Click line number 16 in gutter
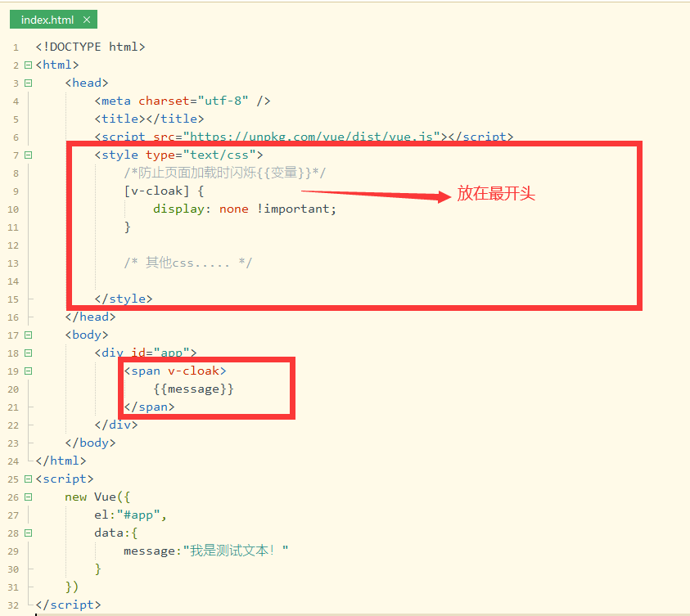 (13, 317)
